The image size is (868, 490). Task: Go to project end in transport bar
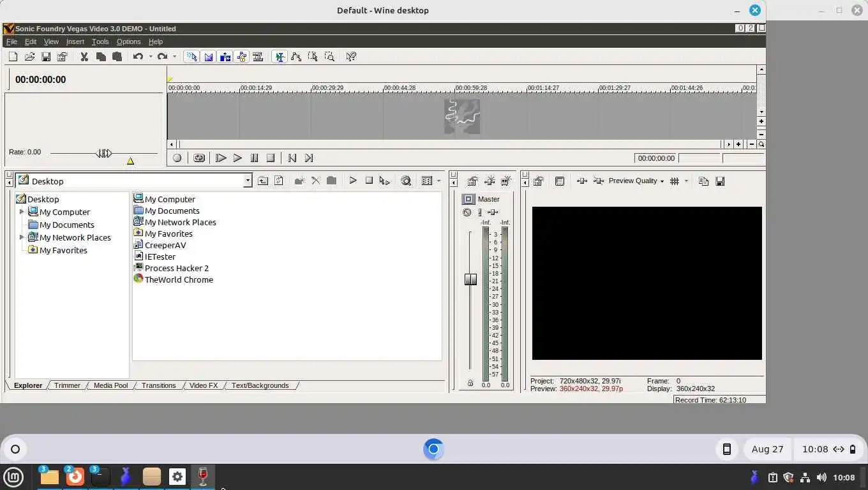point(309,158)
